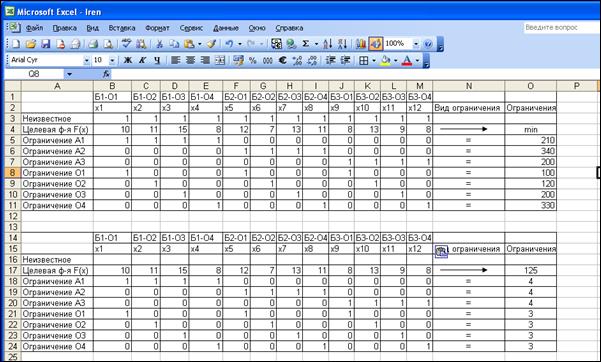Paste using the clipboard icon
This screenshot has height=362, width=601.
189,44
